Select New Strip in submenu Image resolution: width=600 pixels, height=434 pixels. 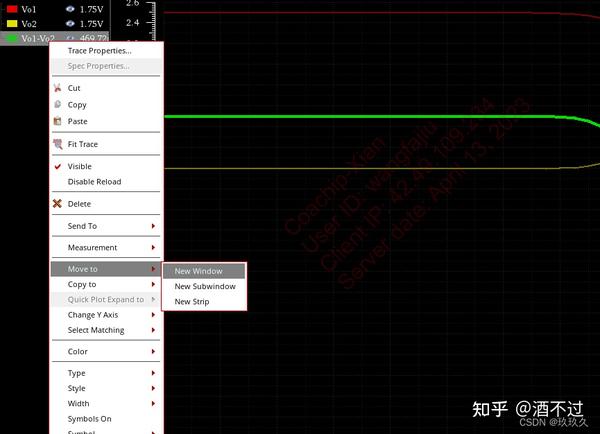point(204,302)
